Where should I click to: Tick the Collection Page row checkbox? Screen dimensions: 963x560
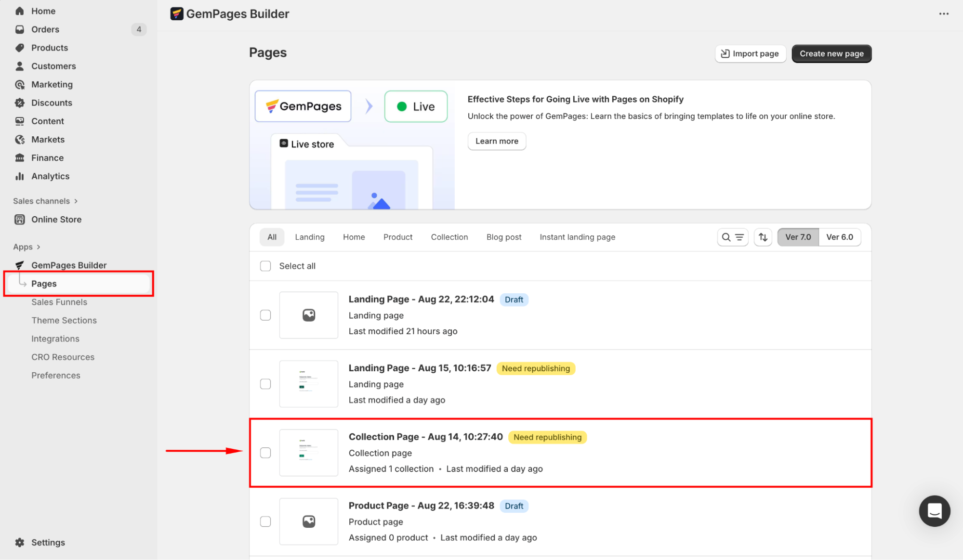click(x=265, y=453)
